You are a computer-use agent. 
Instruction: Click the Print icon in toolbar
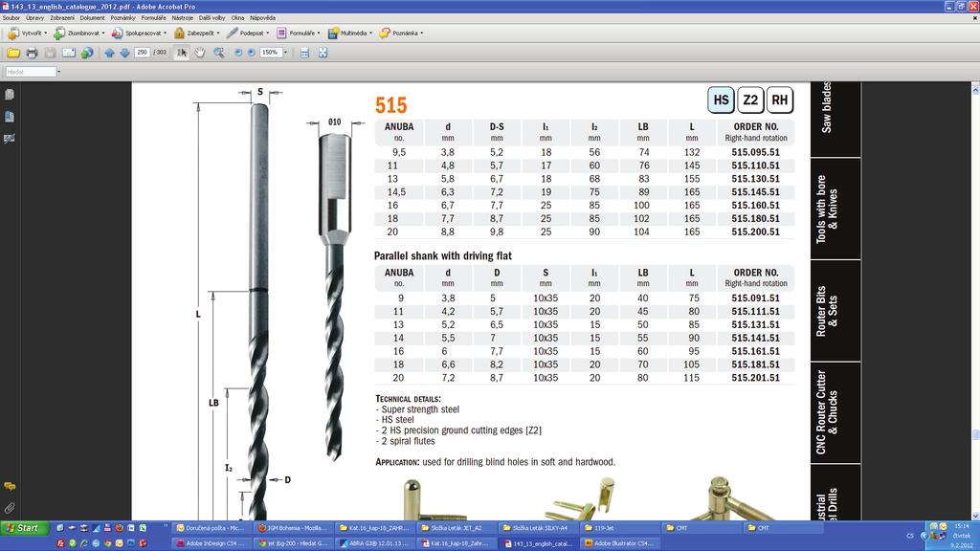(x=32, y=54)
